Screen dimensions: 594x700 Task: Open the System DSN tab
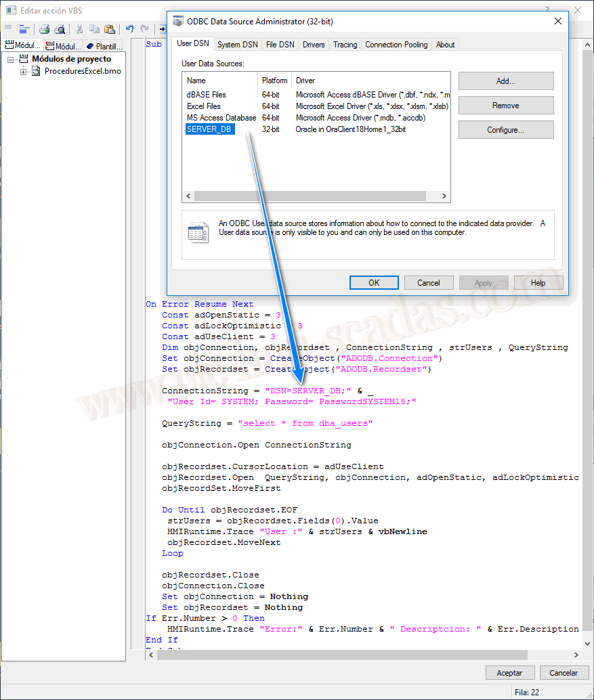point(237,45)
